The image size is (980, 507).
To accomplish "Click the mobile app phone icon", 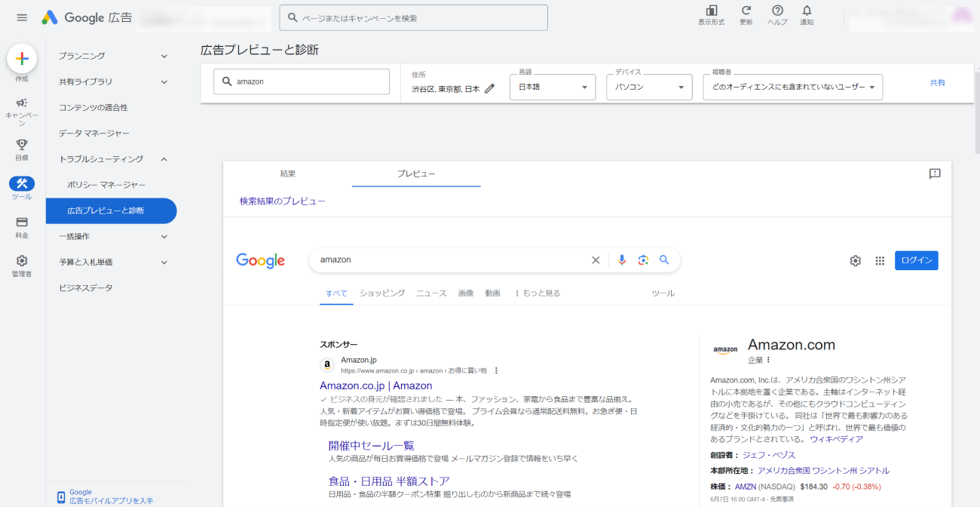I will [61, 496].
